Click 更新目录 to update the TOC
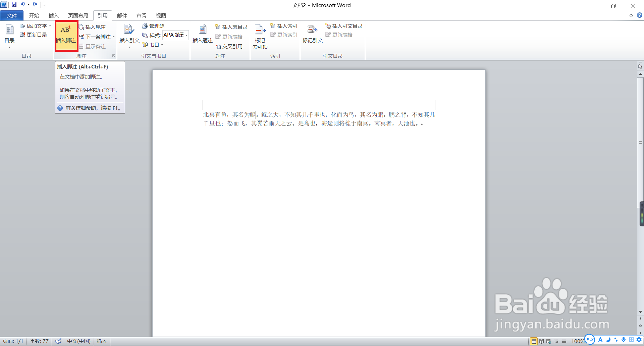Viewport: 644px width, 346px height. coord(34,35)
